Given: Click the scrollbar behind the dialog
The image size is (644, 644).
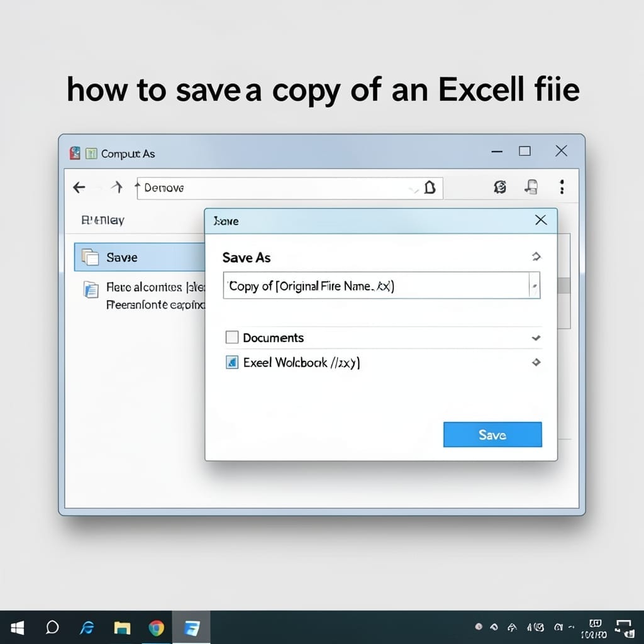Looking at the screenshot, I should [x=564, y=286].
